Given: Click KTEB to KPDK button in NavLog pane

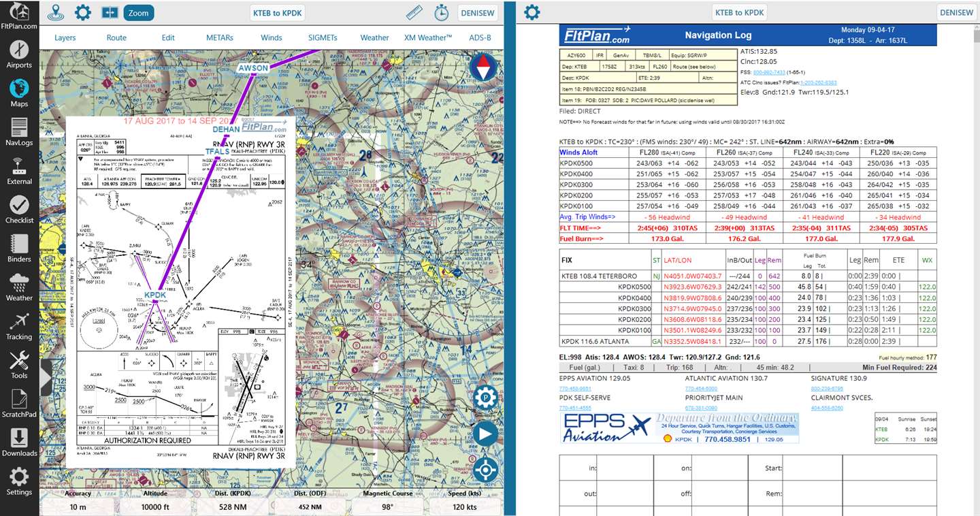Looking at the screenshot, I should coord(739,12).
